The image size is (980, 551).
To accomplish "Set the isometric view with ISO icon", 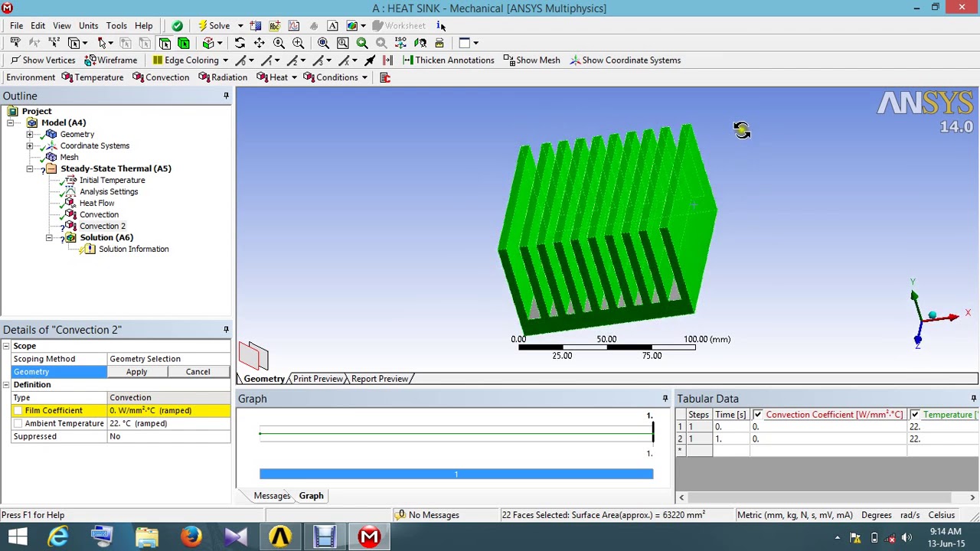I will point(400,43).
